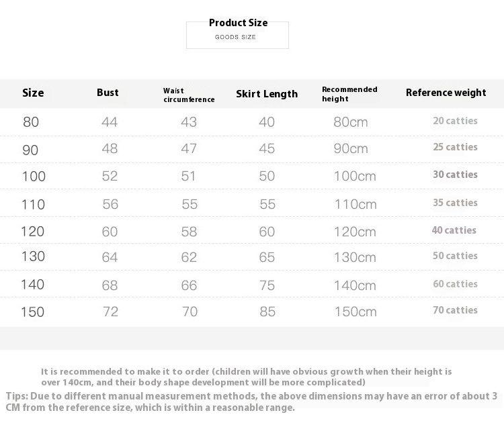Image resolution: width=504 pixels, height=427 pixels.
Task: Select the 130cm recommended height cell
Action: pos(355,257)
